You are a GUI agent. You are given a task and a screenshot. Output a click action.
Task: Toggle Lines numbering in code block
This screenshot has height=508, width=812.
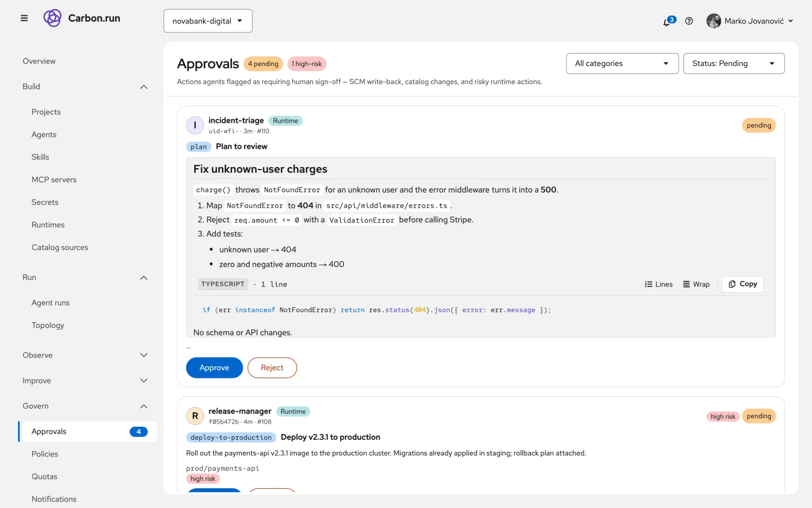point(659,284)
